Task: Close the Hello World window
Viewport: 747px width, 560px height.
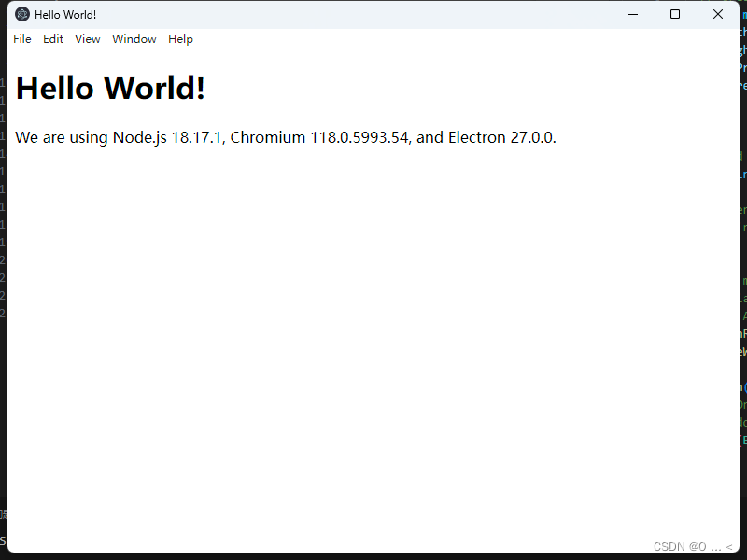Action: pos(717,14)
